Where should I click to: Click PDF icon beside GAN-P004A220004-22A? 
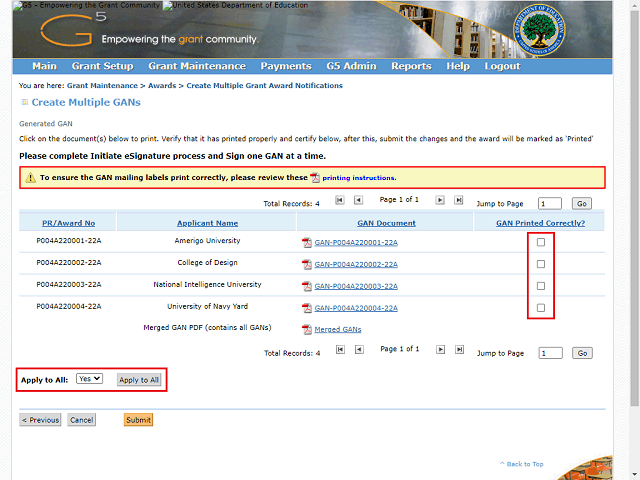click(x=307, y=308)
